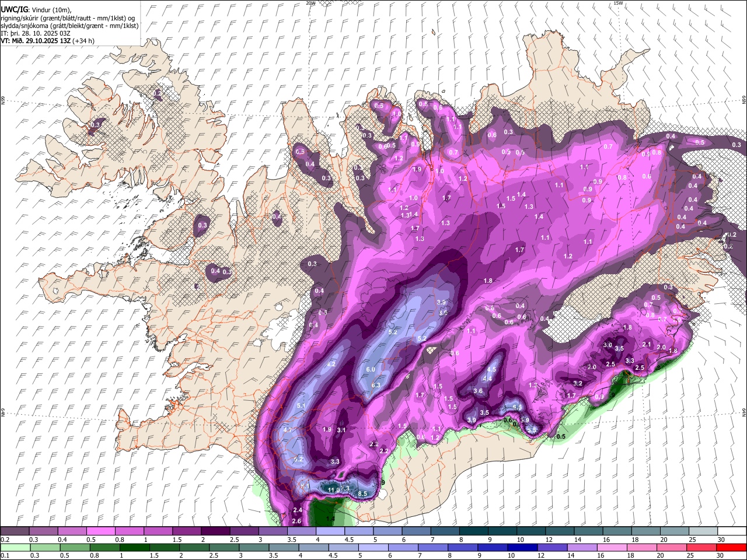Select the white swatch ending the grey legend
The width and height of the screenshot is (747, 560).
click(732, 531)
